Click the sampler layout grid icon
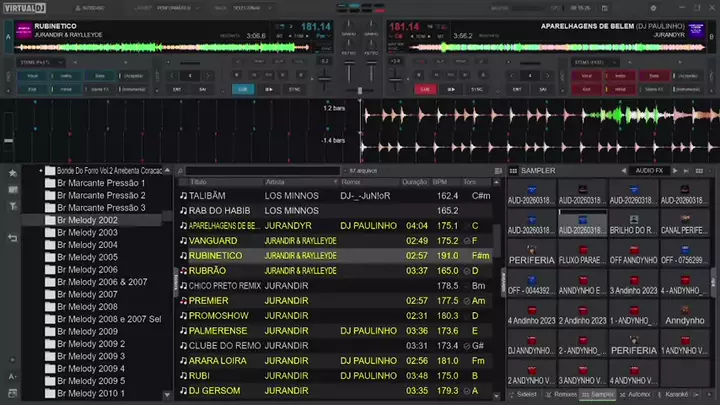 pyautogui.click(x=699, y=171)
